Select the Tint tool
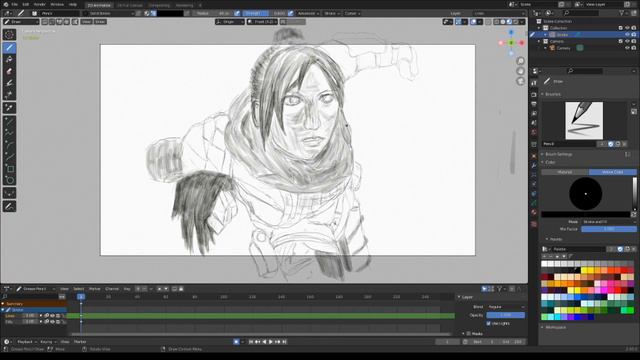 coord(9,83)
